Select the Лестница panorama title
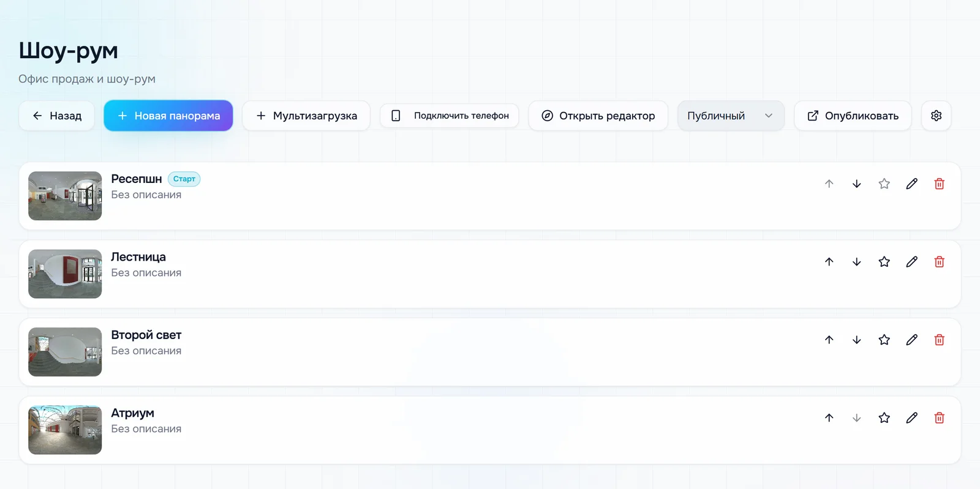The image size is (980, 489). pos(138,257)
